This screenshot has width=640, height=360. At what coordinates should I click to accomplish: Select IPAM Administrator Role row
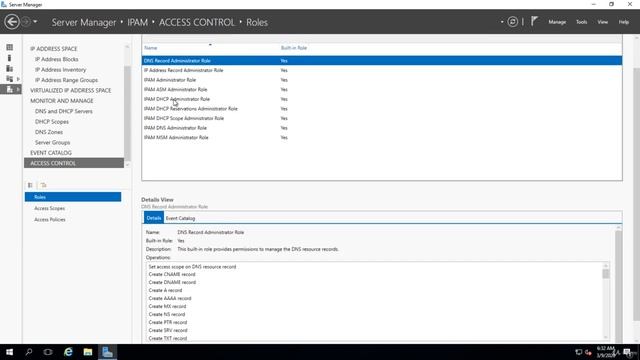382,80
